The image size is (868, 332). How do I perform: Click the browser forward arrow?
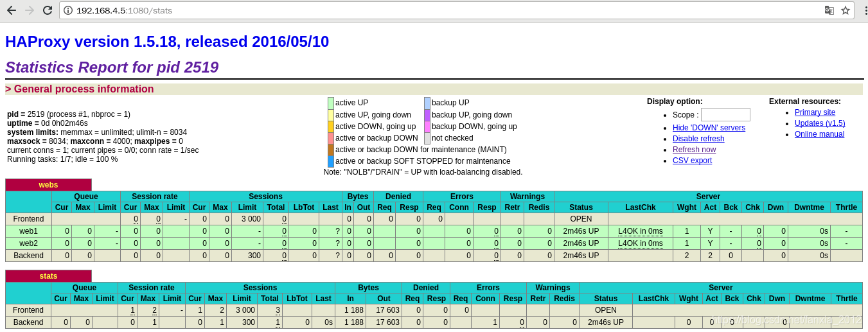point(30,10)
